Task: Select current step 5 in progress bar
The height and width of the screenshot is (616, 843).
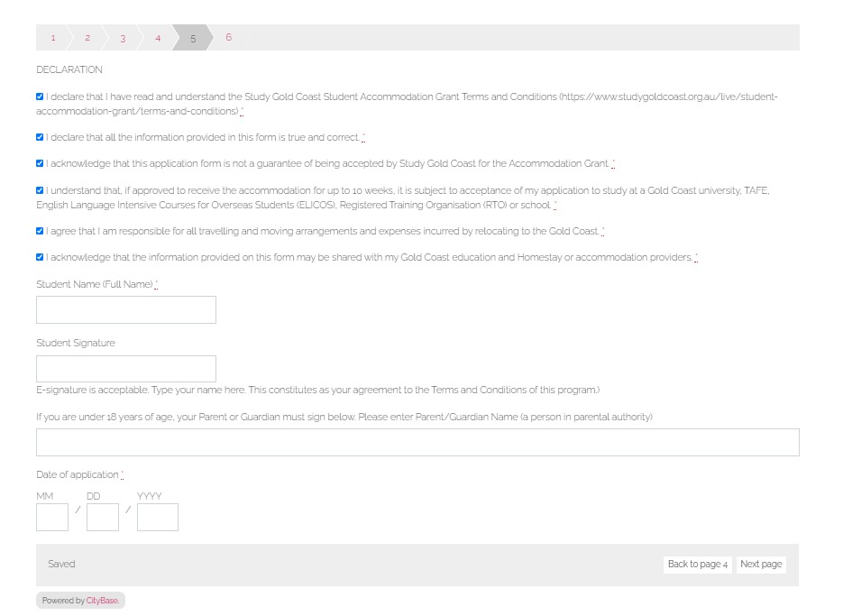Action: [x=193, y=38]
